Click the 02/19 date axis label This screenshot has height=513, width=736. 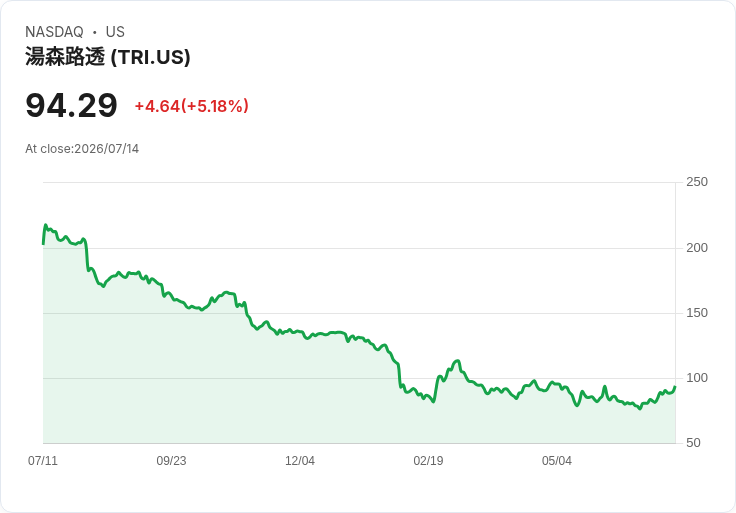click(x=428, y=460)
